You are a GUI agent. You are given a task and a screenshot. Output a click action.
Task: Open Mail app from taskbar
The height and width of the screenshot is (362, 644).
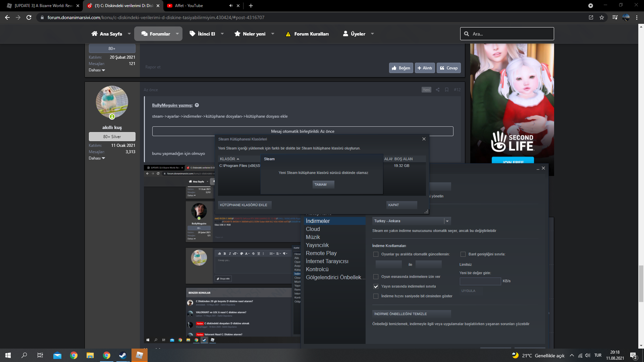pyautogui.click(x=57, y=355)
